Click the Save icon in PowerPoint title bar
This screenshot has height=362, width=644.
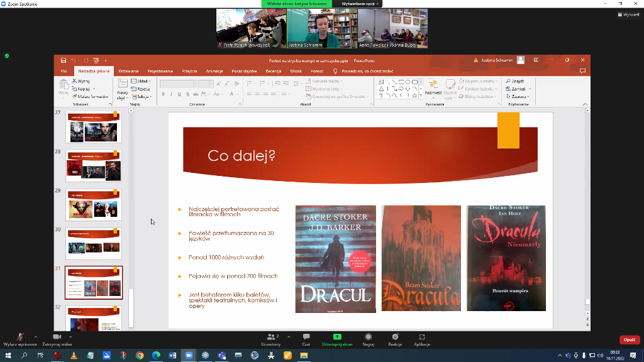64,60
